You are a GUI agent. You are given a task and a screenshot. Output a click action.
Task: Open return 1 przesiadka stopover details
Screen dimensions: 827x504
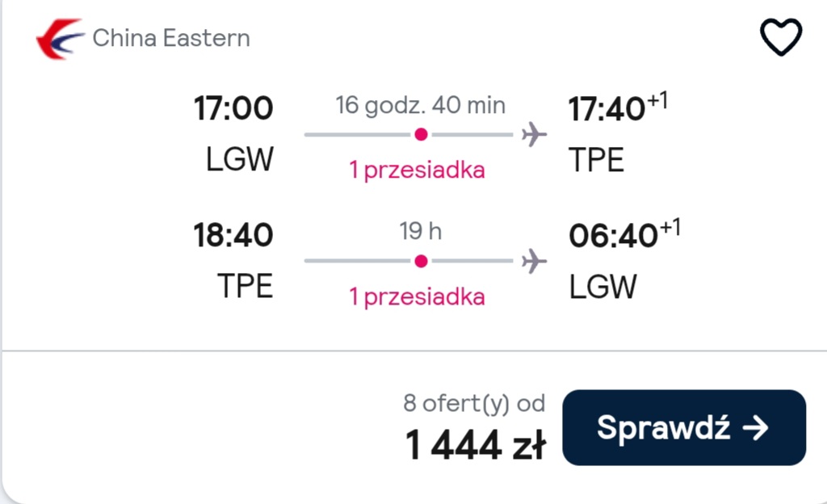[417, 296]
